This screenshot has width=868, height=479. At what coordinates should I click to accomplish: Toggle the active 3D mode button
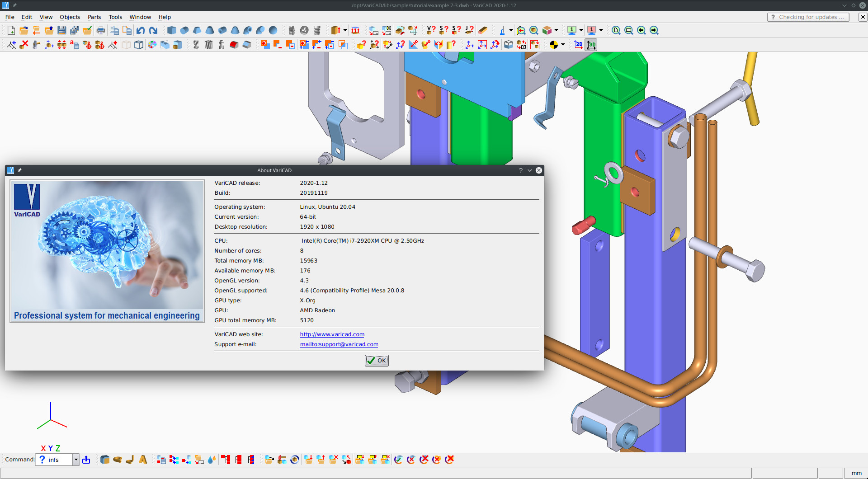(x=591, y=45)
